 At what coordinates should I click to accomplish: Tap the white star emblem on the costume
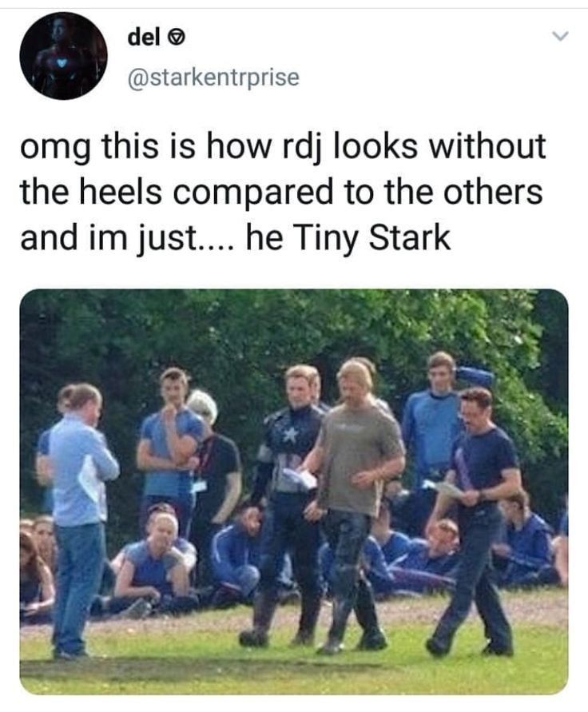click(x=290, y=435)
